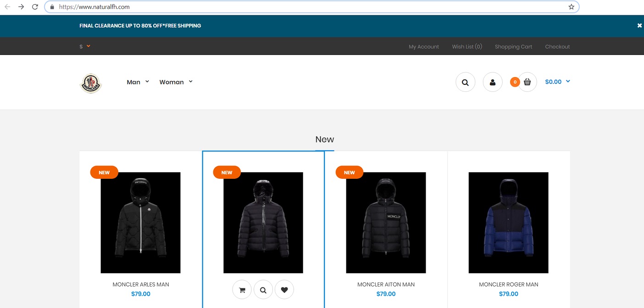Click the MONCLER ARLES MAN title

click(x=141, y=285)
